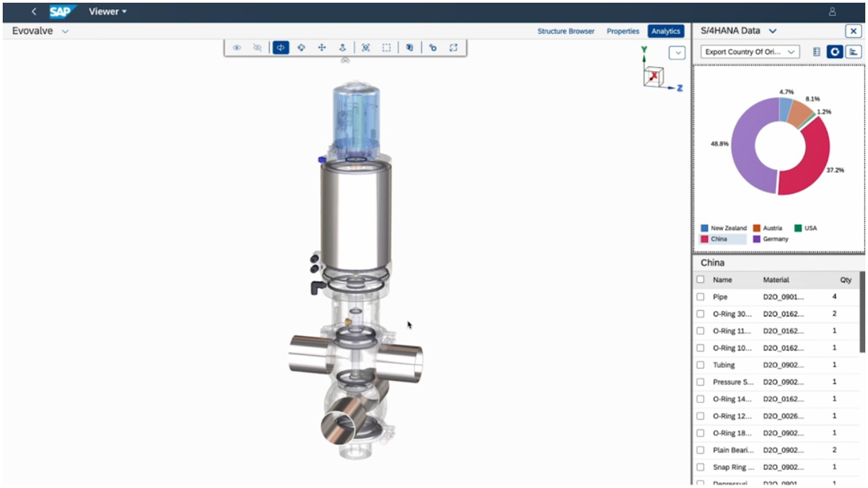Select the Turntable orbit tool
868x488 pixels.
coord(281,47)
